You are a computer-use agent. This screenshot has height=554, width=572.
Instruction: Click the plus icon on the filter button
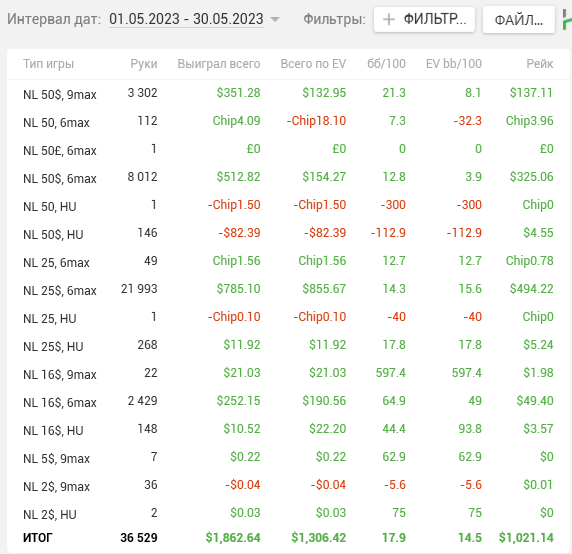coord(389,19)
